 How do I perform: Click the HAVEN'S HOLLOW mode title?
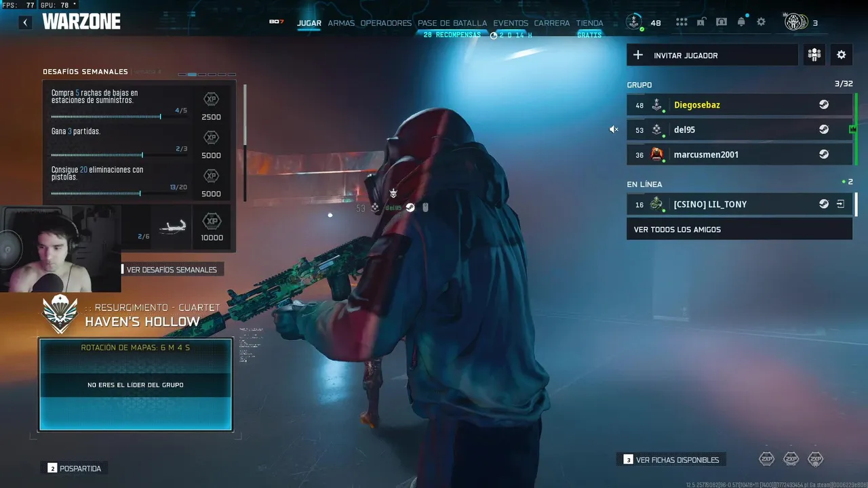click(142, 322)
